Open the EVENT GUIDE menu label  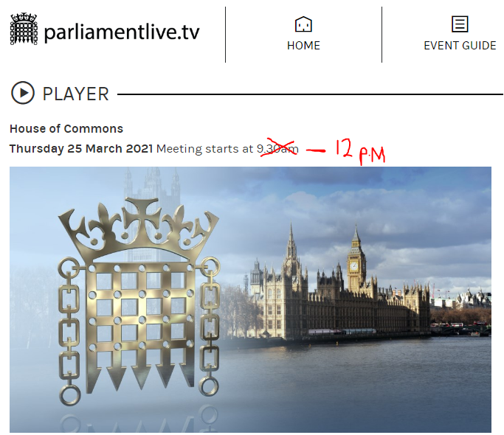point(460,46)
